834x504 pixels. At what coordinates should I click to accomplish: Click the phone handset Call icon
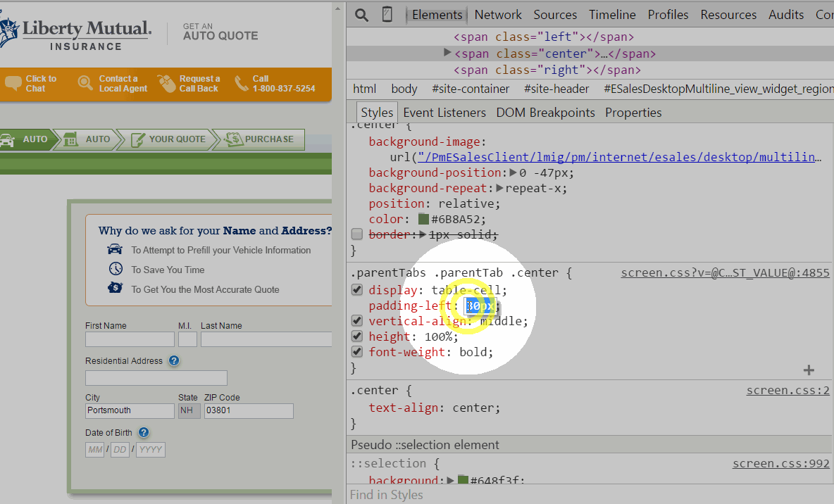242,83
